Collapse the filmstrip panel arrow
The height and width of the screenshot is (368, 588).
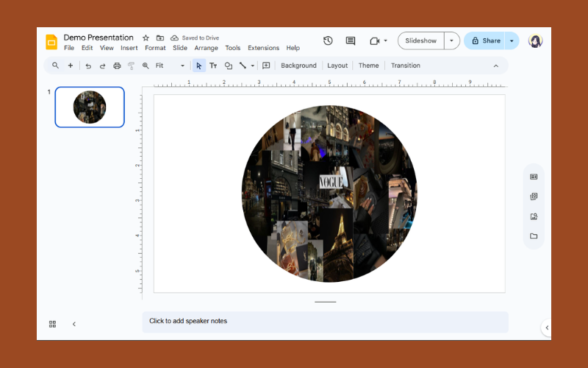(x=74, y=324)
